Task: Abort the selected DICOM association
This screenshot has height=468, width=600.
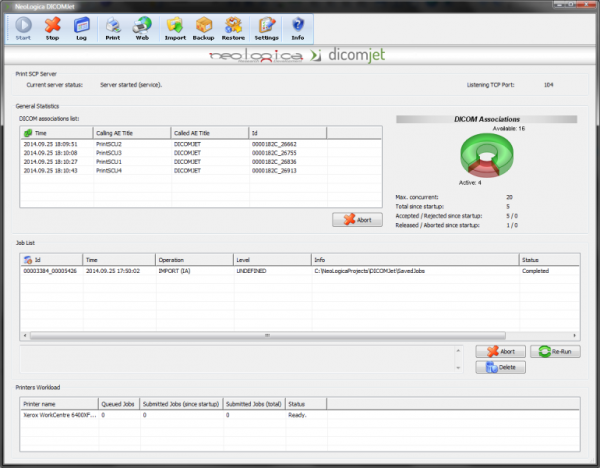Action: [357, 219]
